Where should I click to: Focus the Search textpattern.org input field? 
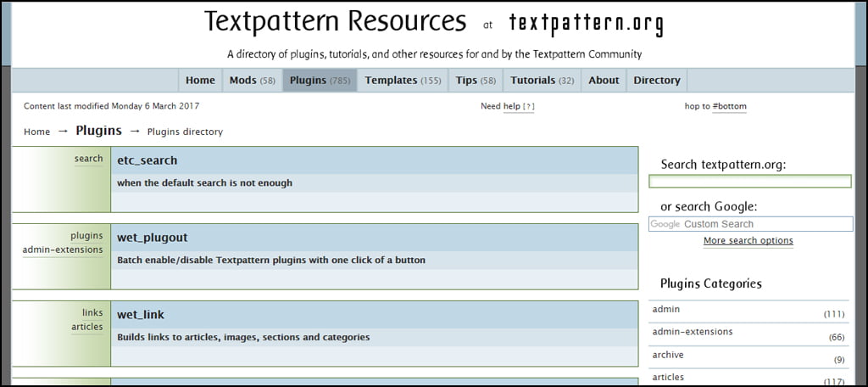tap(750, 182)
